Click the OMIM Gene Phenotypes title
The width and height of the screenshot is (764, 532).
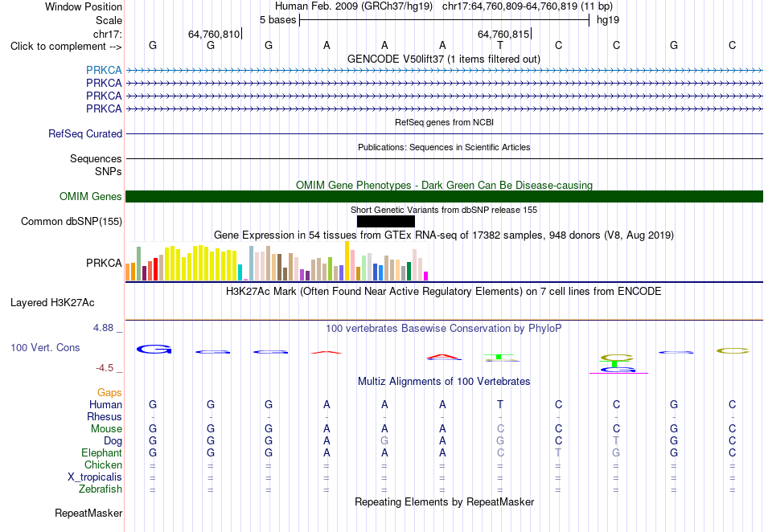pyautogui.click(x=444, y=185)
